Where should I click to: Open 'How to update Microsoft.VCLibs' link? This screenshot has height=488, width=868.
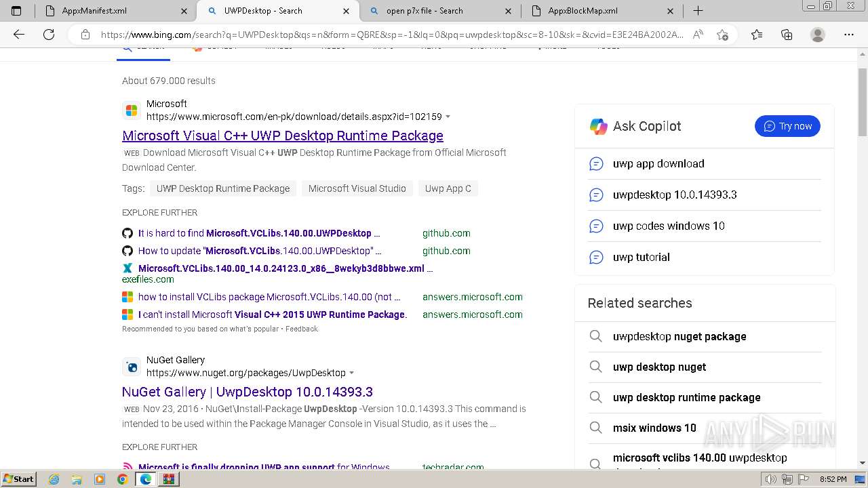(x=260, y=251)
